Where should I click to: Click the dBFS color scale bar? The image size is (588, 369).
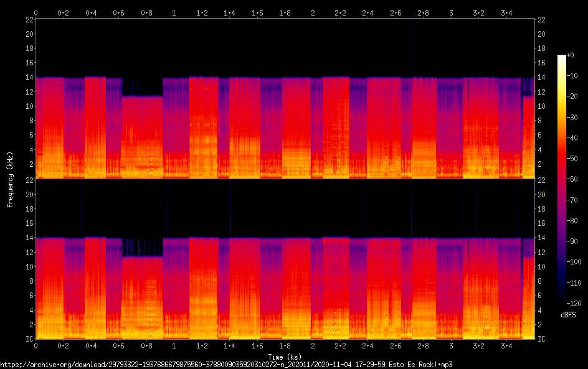pos(561,179)
